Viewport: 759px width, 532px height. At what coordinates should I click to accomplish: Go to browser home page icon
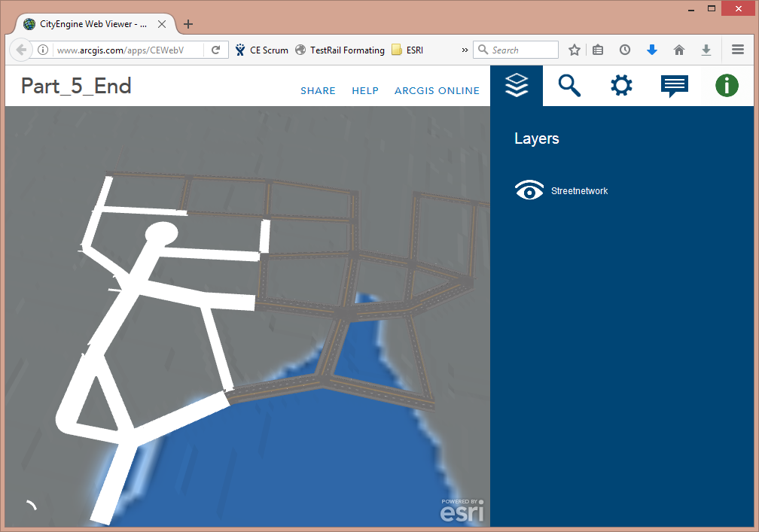click(x=679, y=50)
